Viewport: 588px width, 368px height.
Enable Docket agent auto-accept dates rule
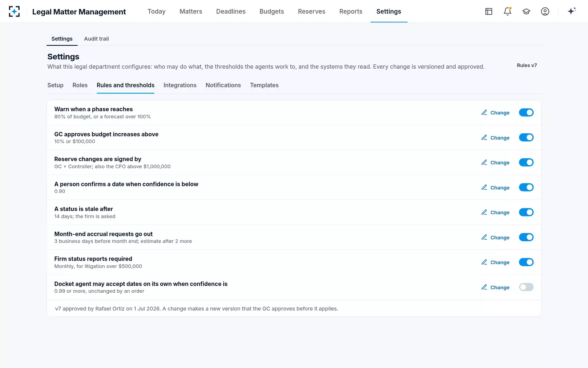coord(526,287)
